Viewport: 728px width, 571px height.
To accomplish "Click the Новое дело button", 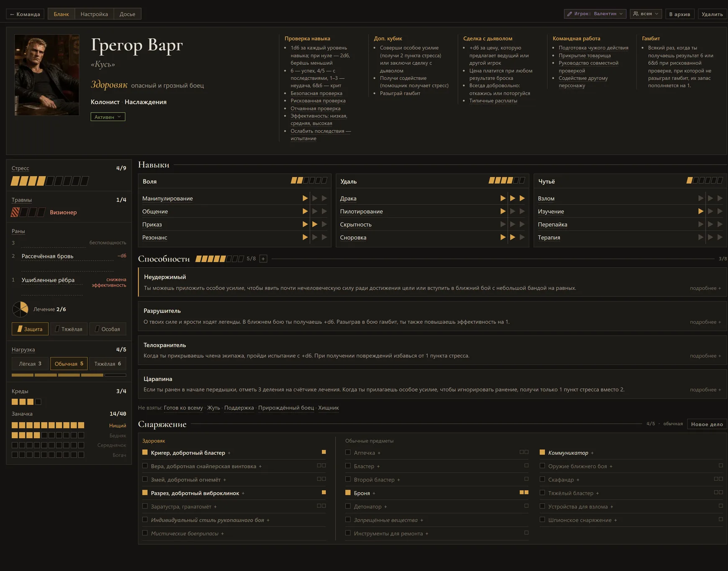I will (x=707, y=424).
